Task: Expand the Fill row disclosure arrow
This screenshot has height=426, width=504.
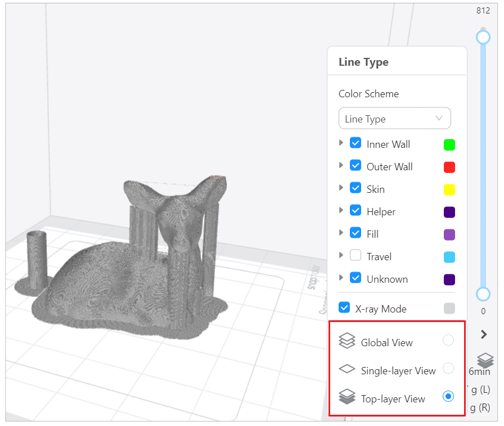Action: coord(341,233)
